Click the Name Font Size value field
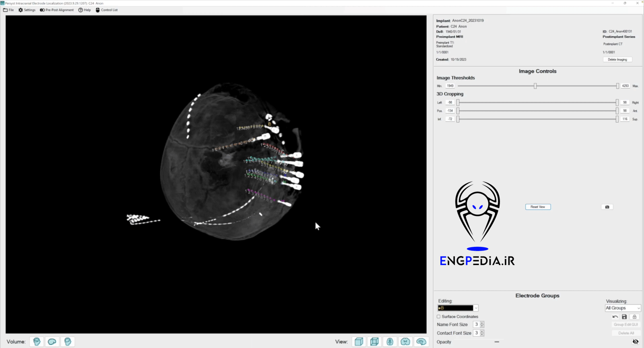644x348 pixels. pos(477,325)
